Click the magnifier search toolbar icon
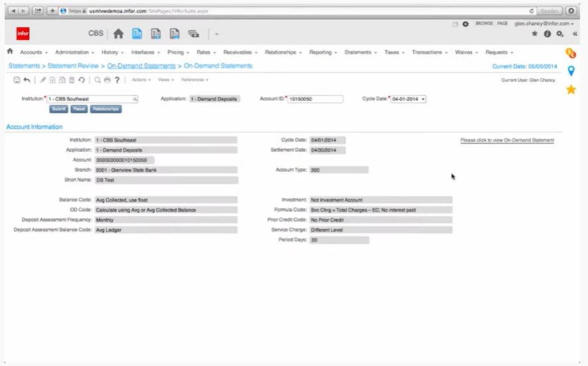The image size is (588, 366). click(98, 80)
